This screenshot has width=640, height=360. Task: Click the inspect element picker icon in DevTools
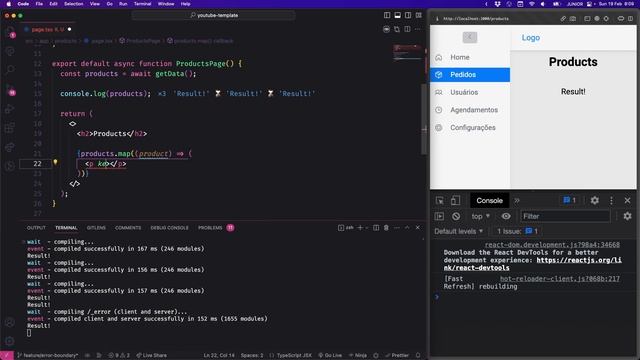[440, 200]
